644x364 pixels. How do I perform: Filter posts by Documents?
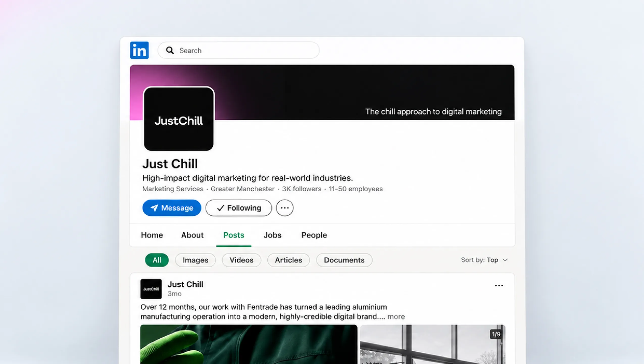click(x=344, y=260)
